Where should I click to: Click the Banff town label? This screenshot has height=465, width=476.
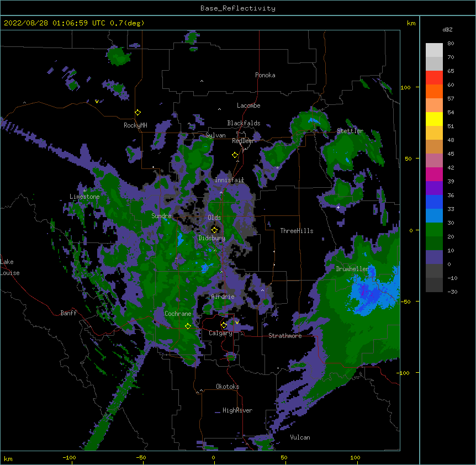click(68, 313)
